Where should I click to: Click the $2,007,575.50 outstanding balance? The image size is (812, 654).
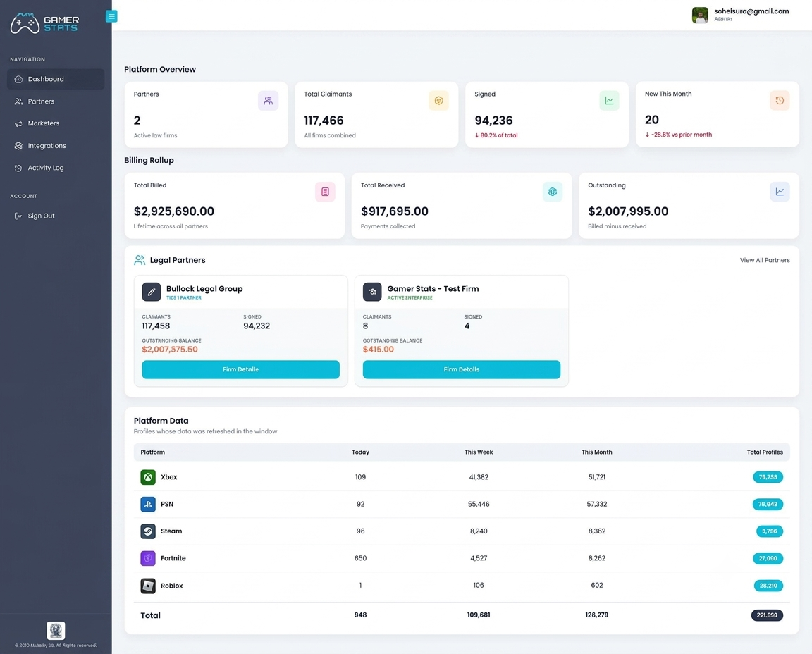click(x=170, y=350)
